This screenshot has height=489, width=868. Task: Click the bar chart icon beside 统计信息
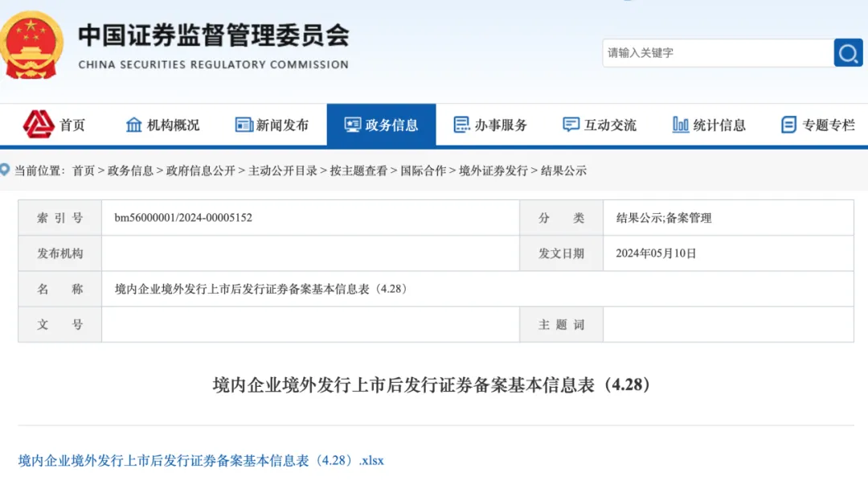click(x=680, y=125)
